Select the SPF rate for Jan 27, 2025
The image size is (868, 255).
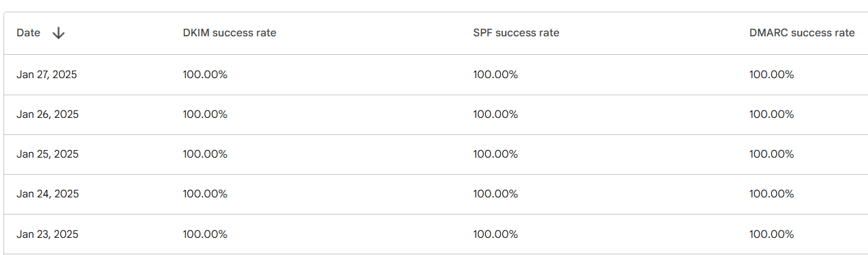tap(495, 75)
